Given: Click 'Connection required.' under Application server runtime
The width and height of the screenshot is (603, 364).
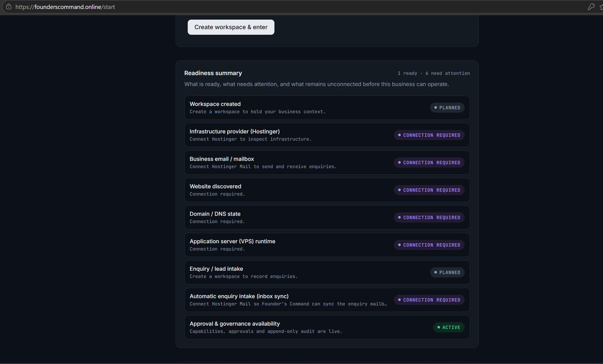Looking at the screenshot, I should click(217, 249).
